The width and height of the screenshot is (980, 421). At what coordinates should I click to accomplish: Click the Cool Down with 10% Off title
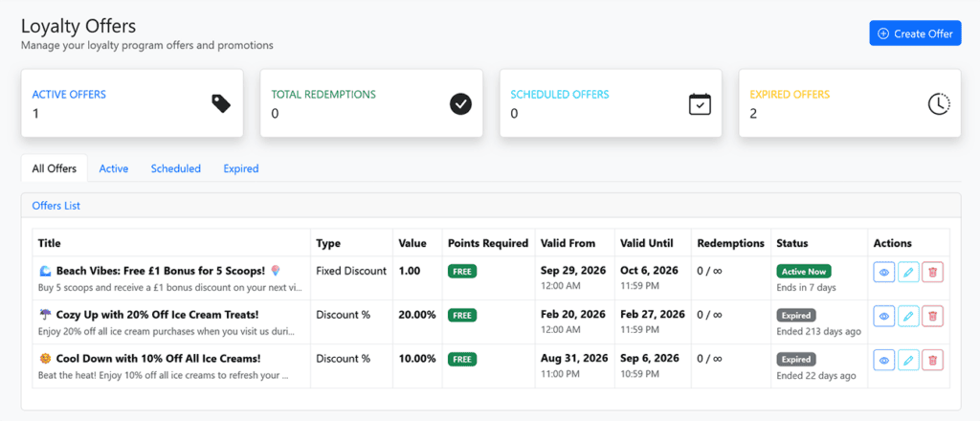pyautogui.click(x=149, y=359)
